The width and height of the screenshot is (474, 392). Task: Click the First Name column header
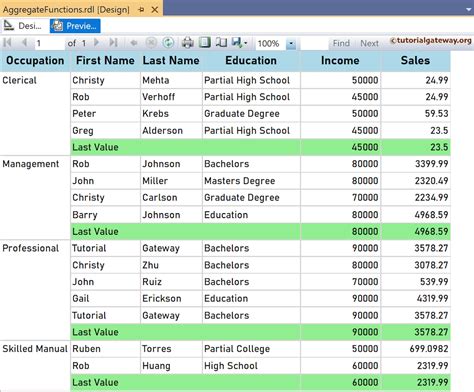click(105, 61)
